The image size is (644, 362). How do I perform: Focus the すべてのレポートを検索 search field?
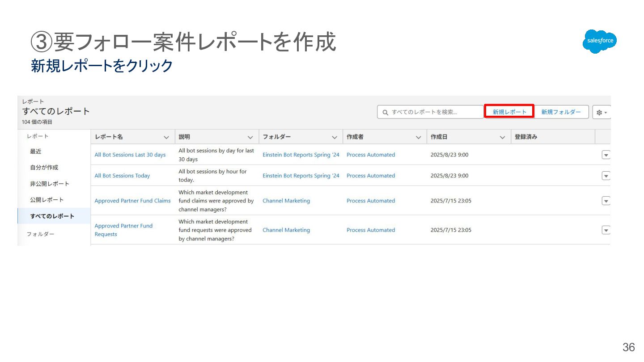tap(430, 112)
